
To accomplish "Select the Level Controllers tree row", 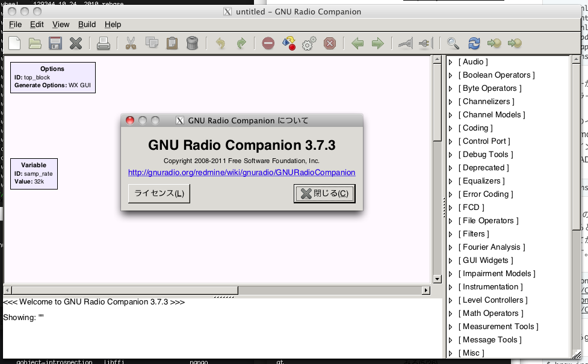I will [x=509, y=300].
